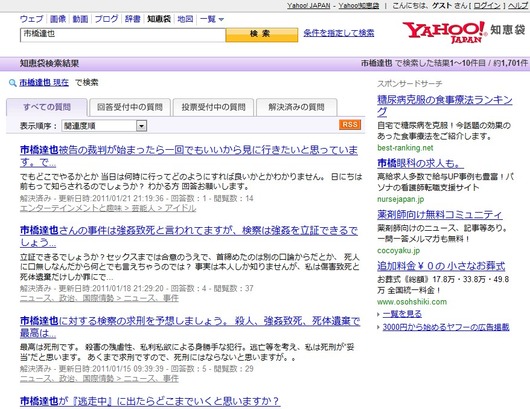Click www.osohshiki.com ad URL
Viewport: 530px width, 409px height.
[x=412, y=302]
